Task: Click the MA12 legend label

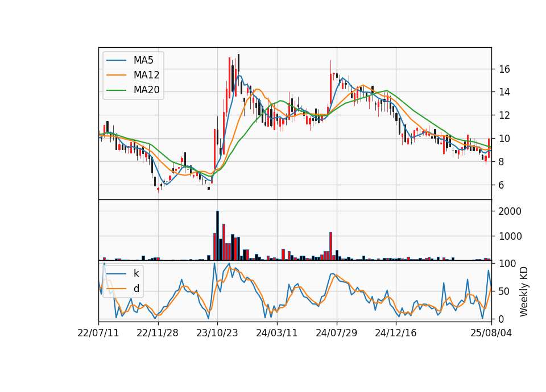Action: click(x=146, y=75)
